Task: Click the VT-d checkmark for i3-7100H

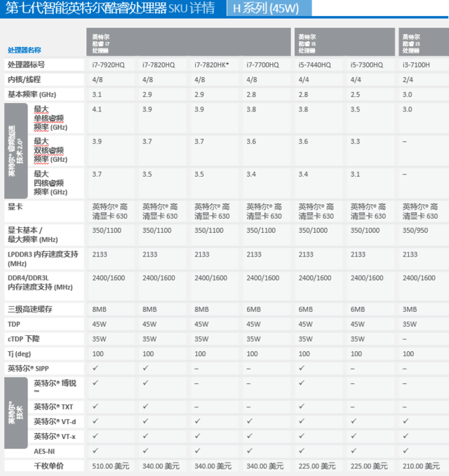Action: [406, 421]
